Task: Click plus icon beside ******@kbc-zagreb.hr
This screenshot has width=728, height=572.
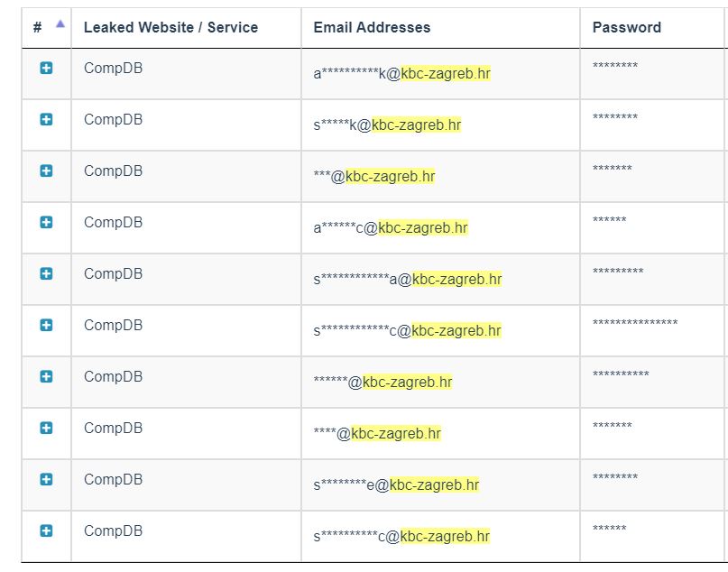Action: pos(46,376)
